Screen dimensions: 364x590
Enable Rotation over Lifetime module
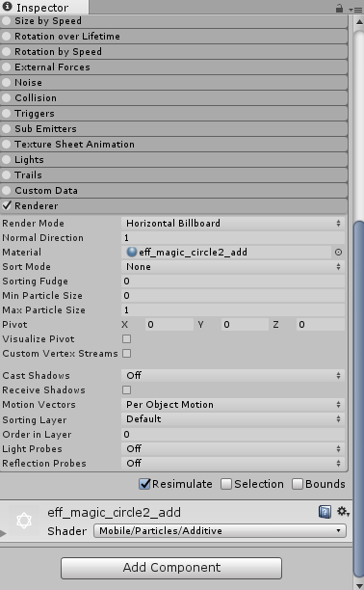7,37
